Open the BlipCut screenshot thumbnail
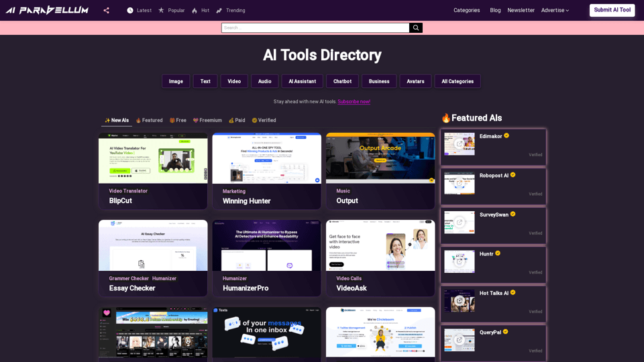Viewport: 644px width, 362px height. (153, 158)
